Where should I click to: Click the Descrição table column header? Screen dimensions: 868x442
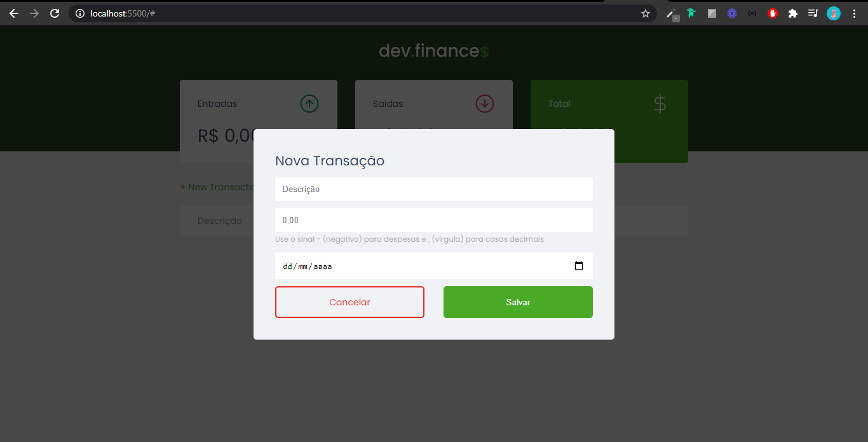point(220,221)
